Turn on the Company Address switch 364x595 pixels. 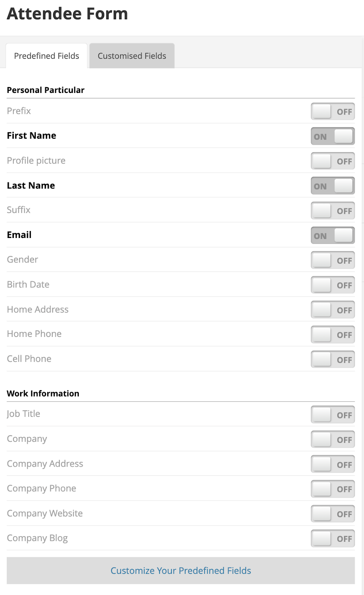pos(332,464)
